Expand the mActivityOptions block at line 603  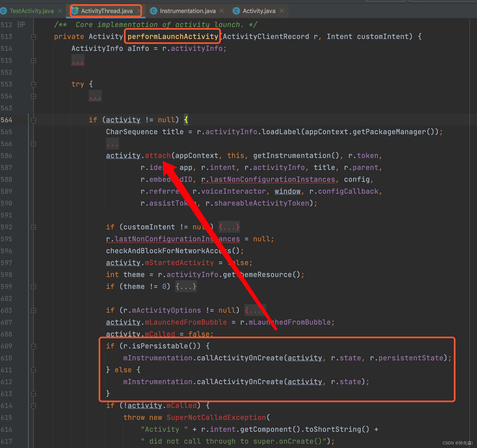coord(34,311)
